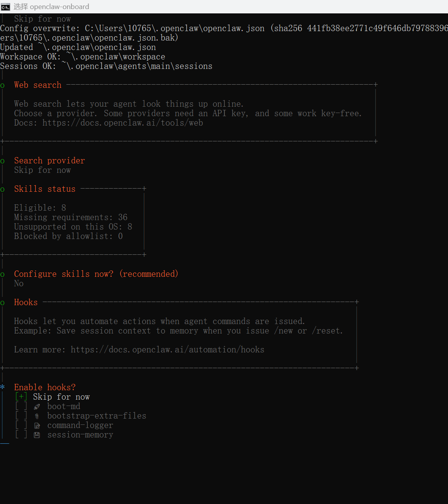Screen dimensions: 448x504
Task: Click the red 'Hooks' section heading
Action: (x=26, y=302)
